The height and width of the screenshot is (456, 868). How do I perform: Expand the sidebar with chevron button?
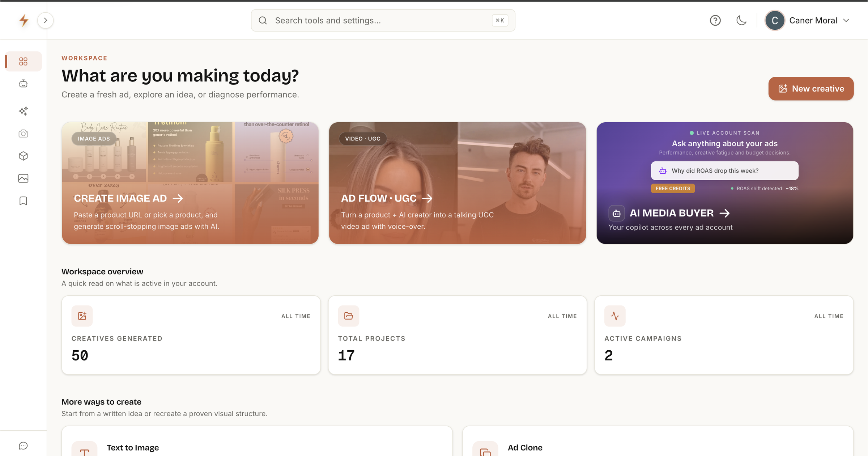tap(46, 20)
